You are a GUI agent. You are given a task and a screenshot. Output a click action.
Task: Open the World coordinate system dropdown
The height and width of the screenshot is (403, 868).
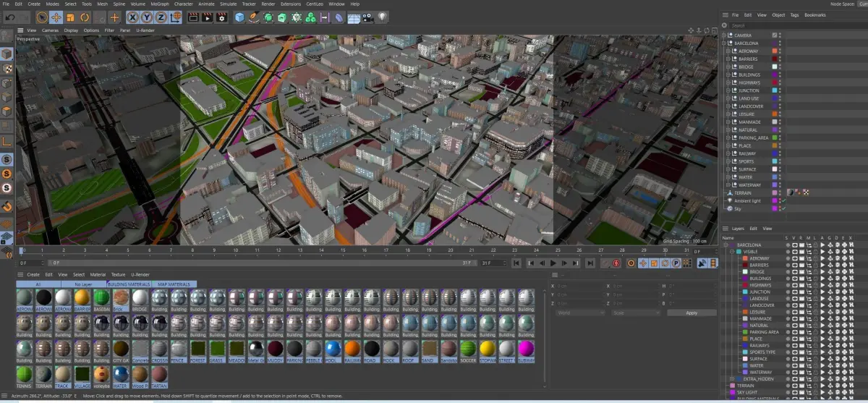pos(579,313)
